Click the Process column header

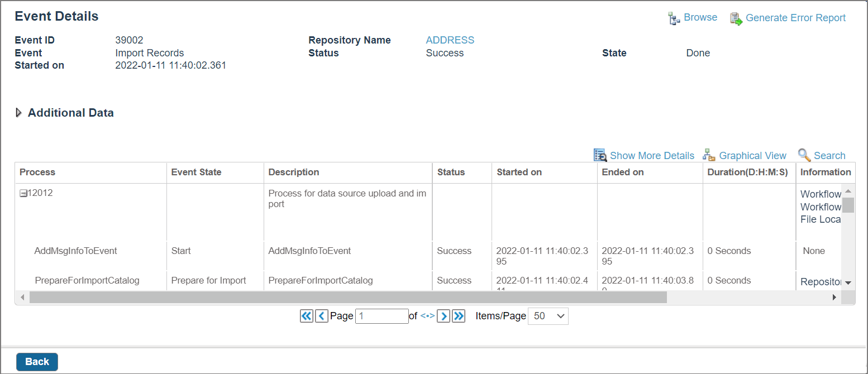(37, 172)
